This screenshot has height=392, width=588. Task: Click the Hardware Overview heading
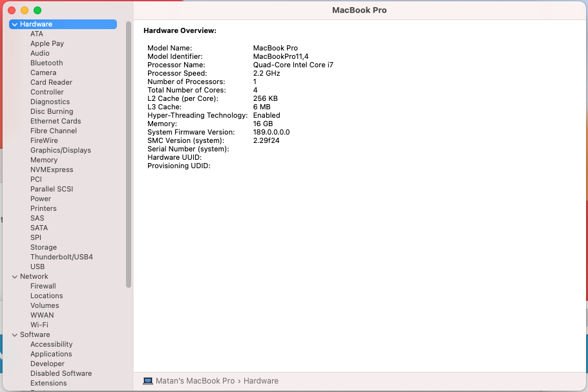pyautogui.click(x=180, y=31)
